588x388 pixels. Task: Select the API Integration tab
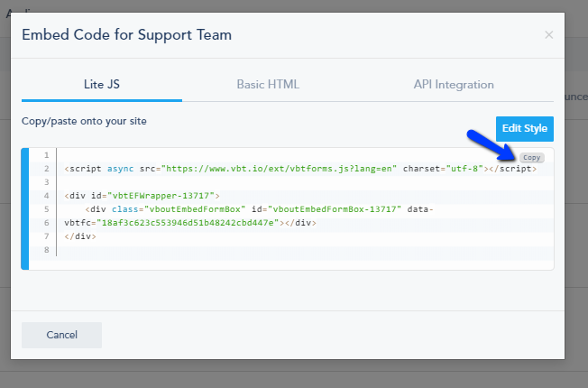point(454,85)
